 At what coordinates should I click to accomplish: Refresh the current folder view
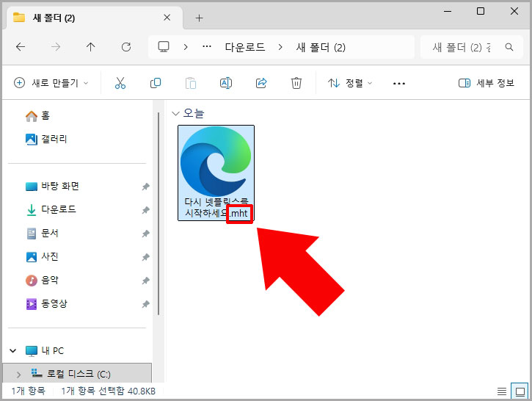tap(126, 47)
